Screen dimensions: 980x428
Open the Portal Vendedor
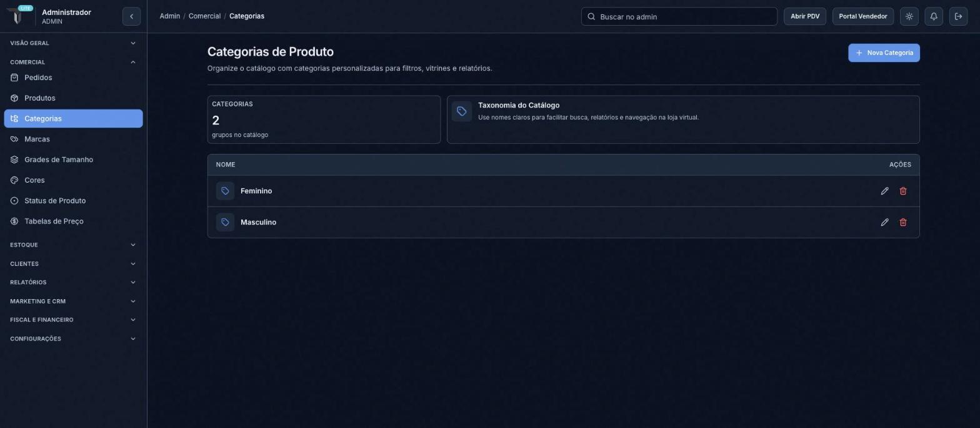(x=863, y=16)
